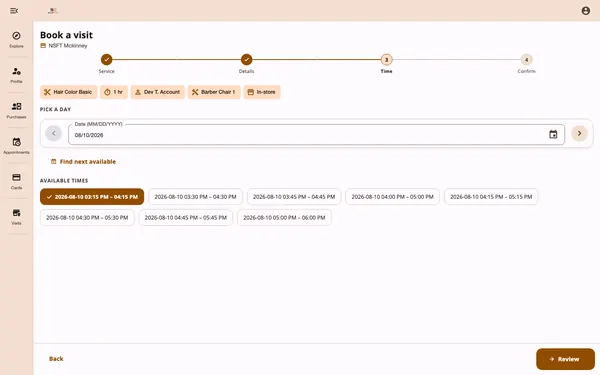Go to the previous day arrow

coord(54,133)
